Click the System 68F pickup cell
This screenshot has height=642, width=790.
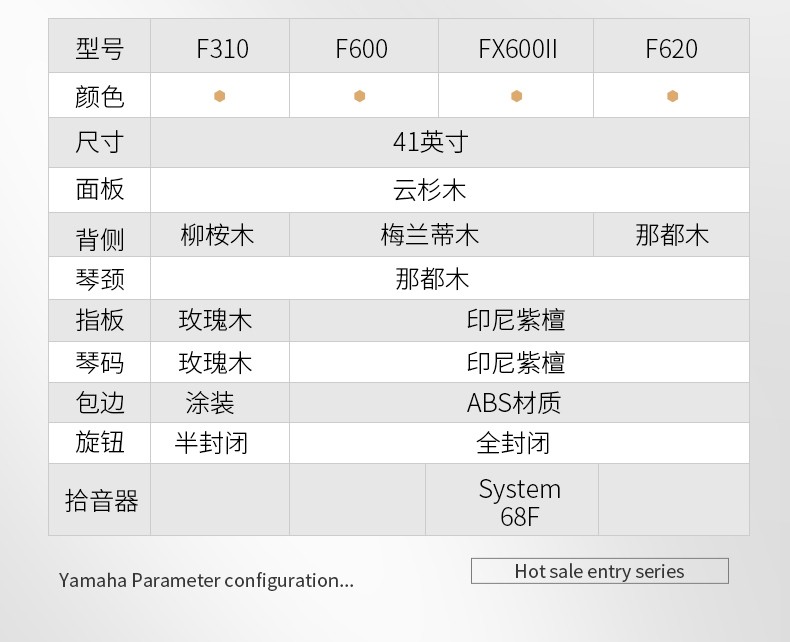click(519, 502)
